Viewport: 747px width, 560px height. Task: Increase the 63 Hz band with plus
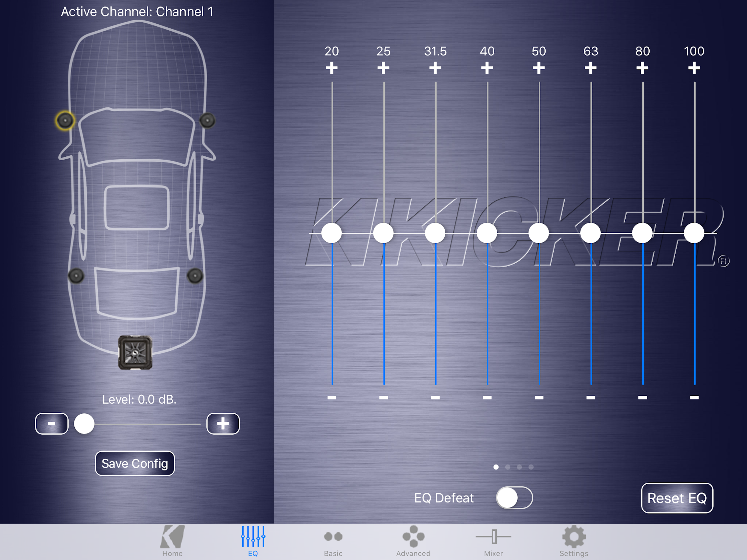tap(590, 68)
